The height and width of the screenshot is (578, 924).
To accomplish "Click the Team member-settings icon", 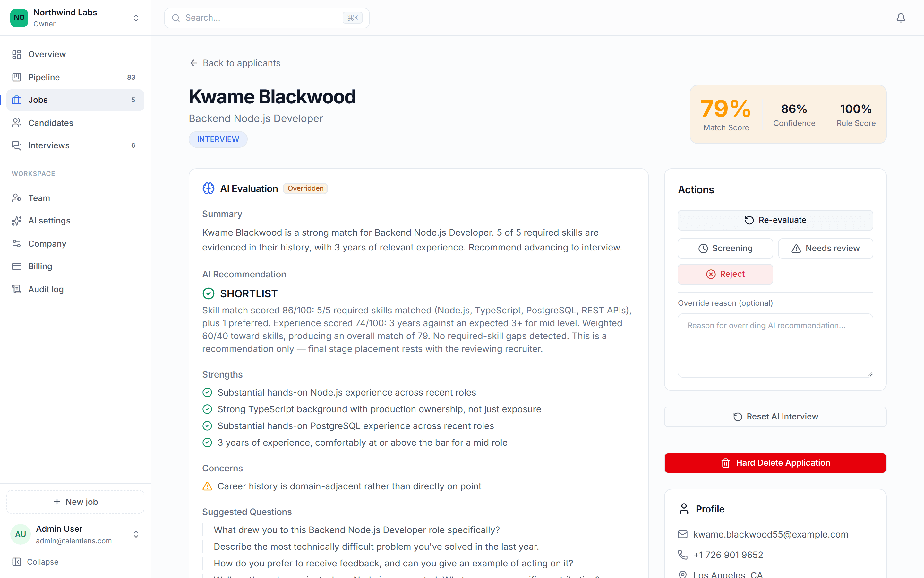I will [x=16, y=198].
